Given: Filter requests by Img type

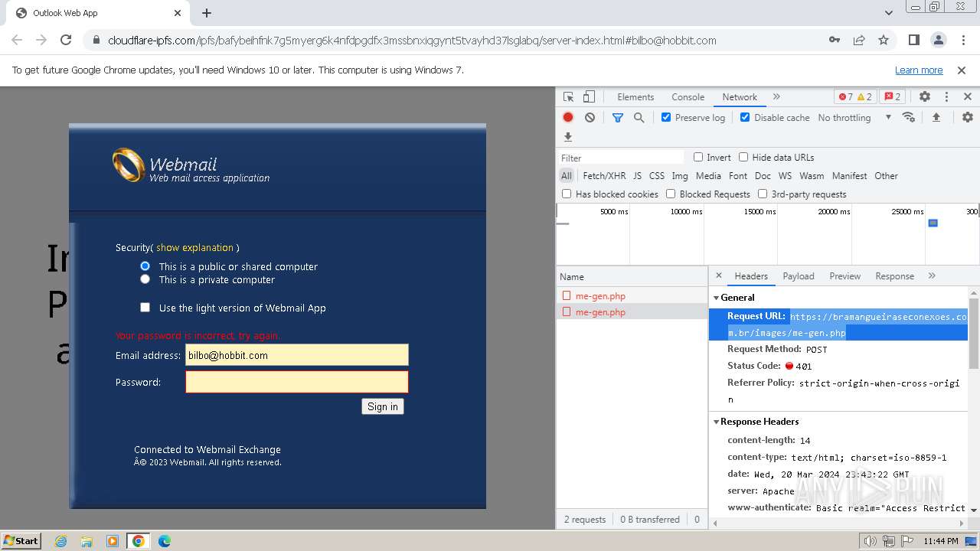Looking at the screenshot, I should point(680,175).
